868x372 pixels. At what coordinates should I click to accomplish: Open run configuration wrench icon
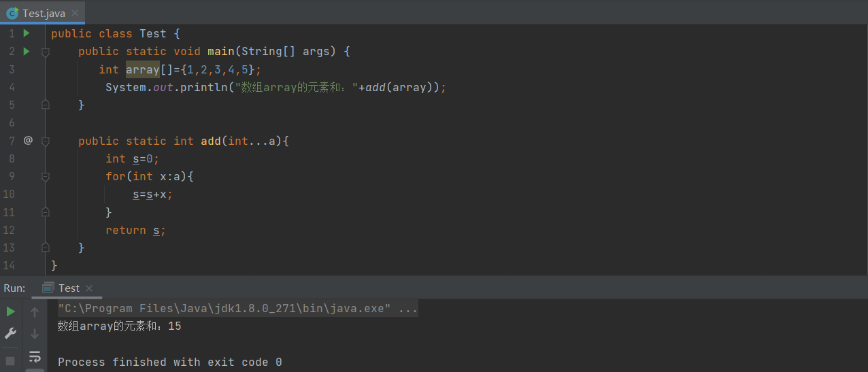10,333
